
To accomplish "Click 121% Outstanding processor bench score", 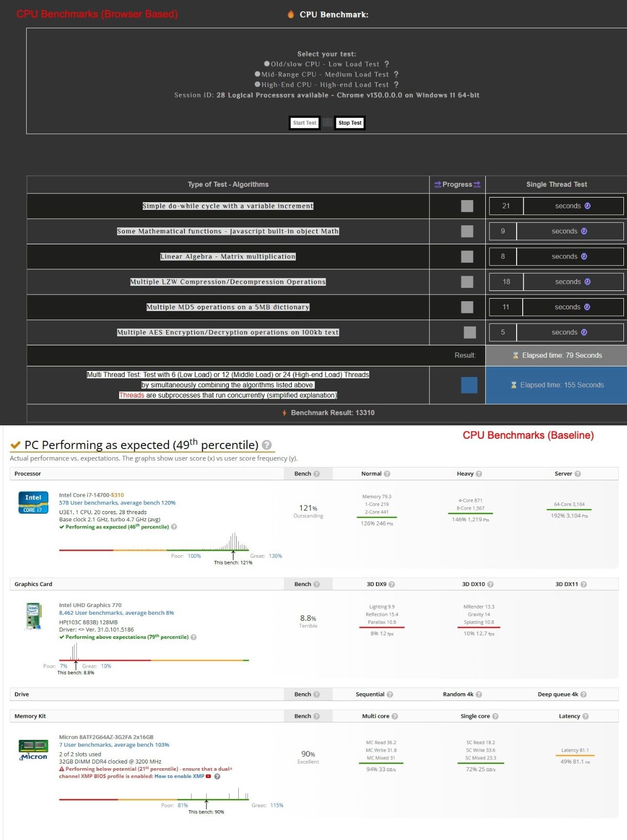I will [308, 511].
